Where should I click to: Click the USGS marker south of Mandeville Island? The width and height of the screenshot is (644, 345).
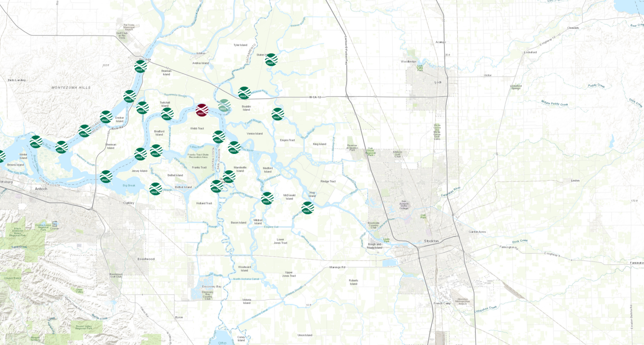pyautogui.click(x=229, y=177)
